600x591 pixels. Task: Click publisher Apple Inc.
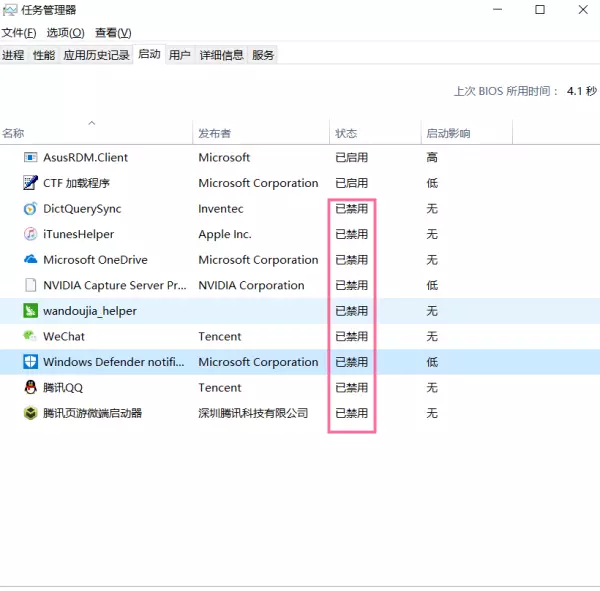225,234
